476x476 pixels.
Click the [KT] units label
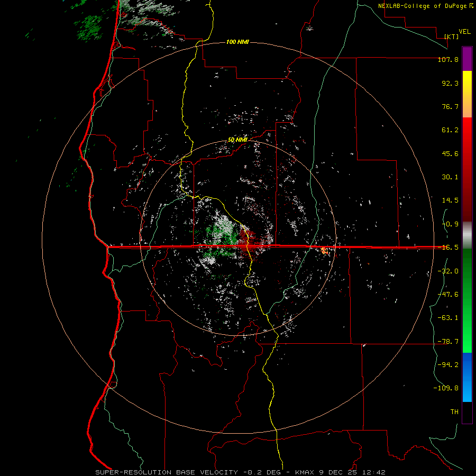coord(452,36)
